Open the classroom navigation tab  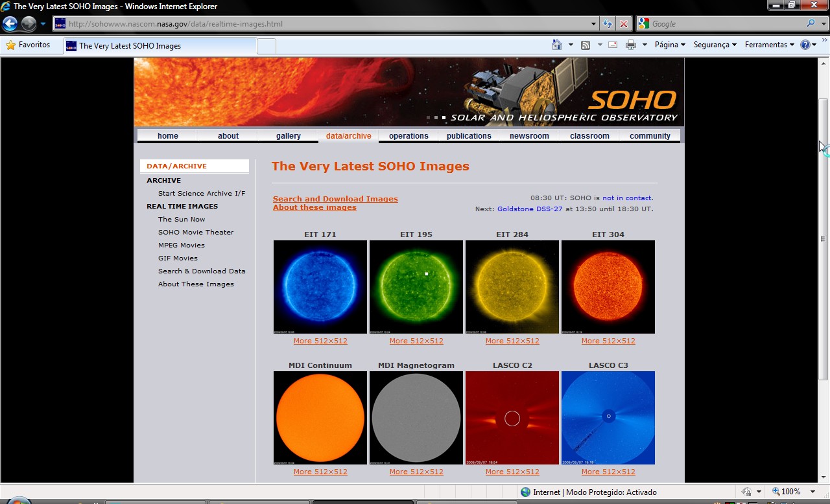tap(589, 136)
